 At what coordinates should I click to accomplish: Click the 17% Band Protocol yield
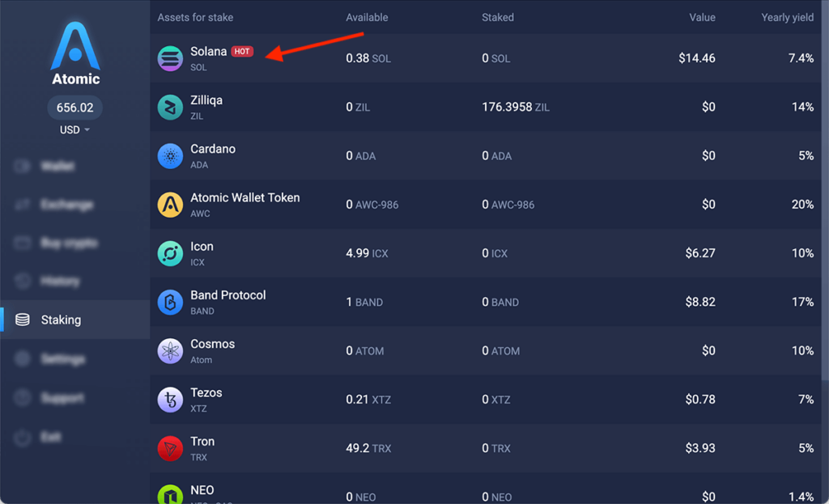(802, 303)
